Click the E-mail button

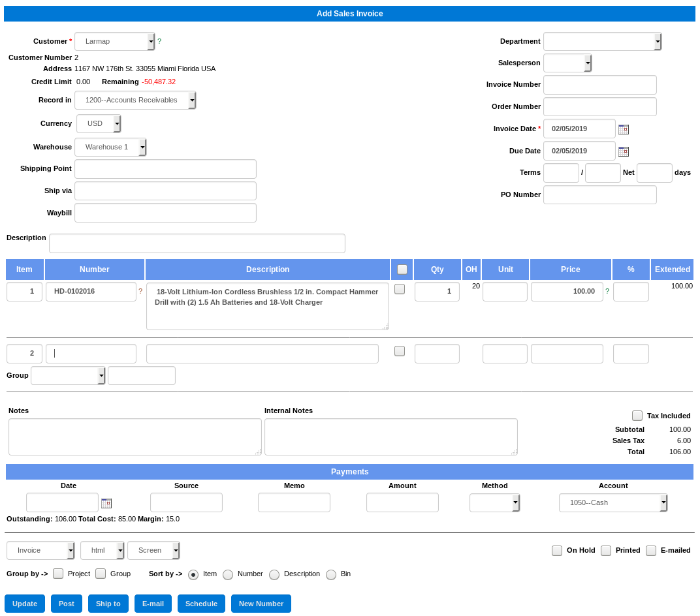[x=153, y=604]
